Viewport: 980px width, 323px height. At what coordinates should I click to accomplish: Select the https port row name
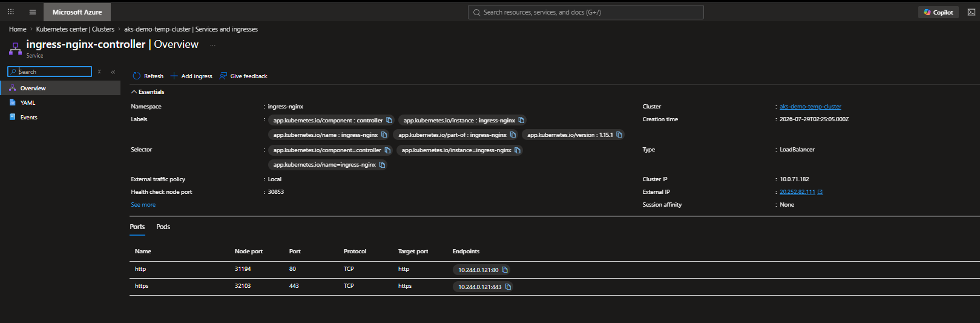pyautogui.click(x=142, y=286)
